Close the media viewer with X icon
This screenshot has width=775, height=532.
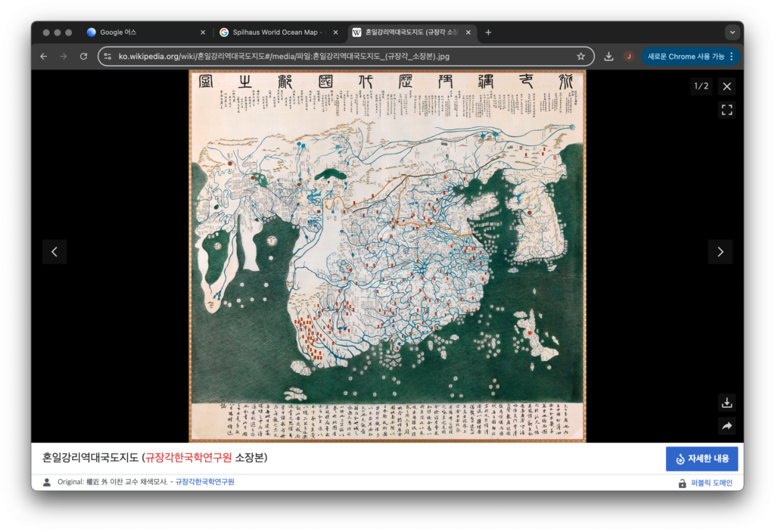point(727,86)
